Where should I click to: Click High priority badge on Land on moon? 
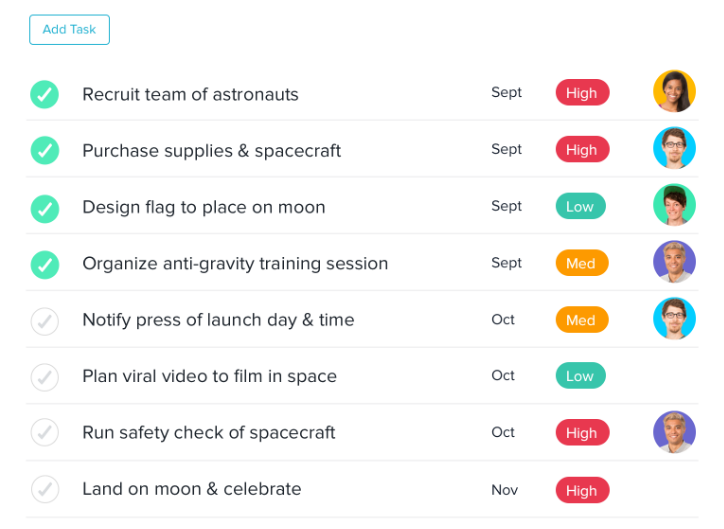(x=582, y=490)
